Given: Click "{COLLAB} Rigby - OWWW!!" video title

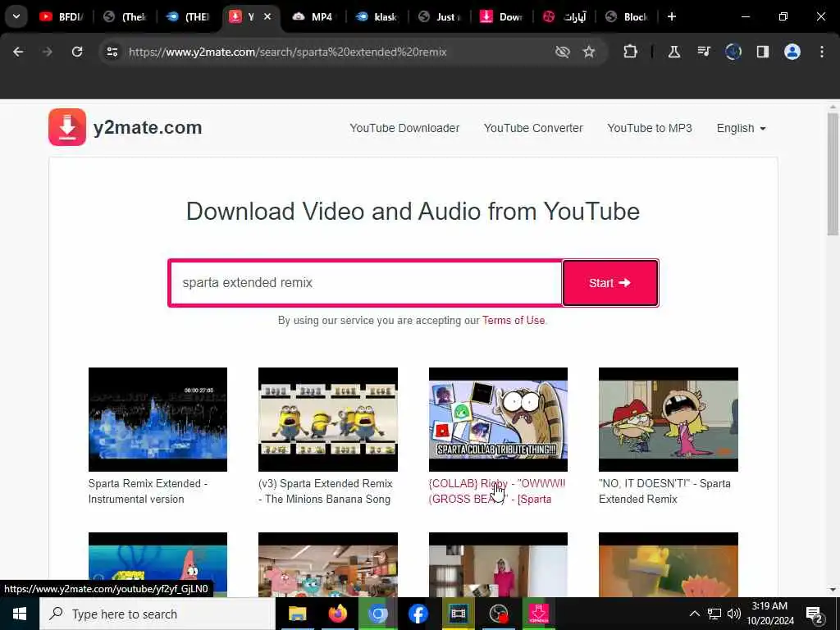Looking at the screenshot, I should tap(496, 491).
